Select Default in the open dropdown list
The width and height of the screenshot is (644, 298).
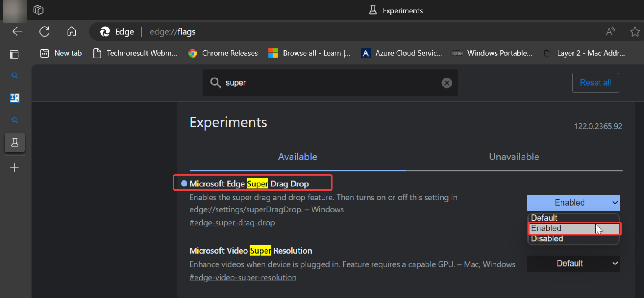pos(544,218)
